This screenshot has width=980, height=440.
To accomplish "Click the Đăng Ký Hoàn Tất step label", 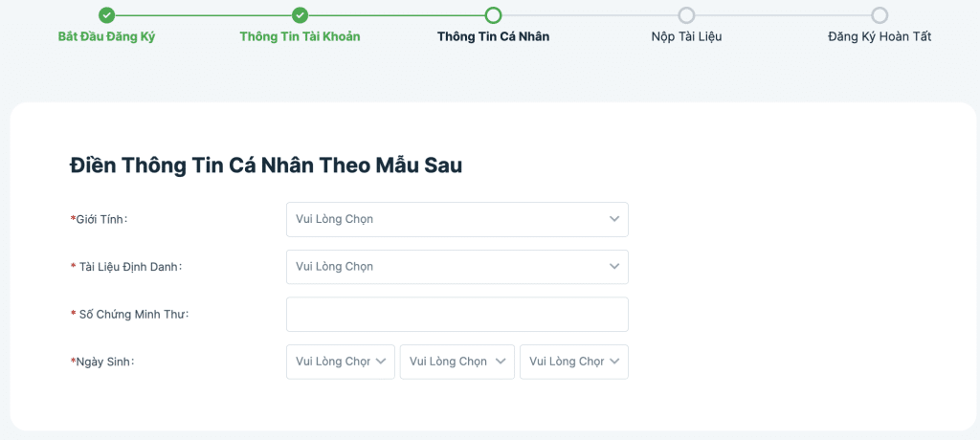I will tap(880, 37).
